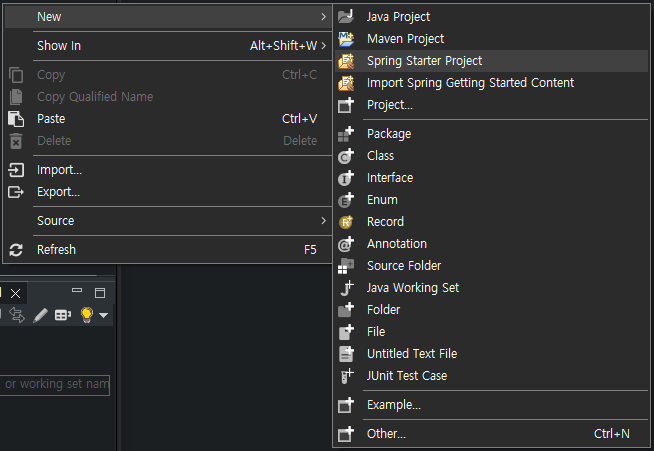Open the dropdown arrow next to lightbulb
This screenshot has width=654, height=451.
point(103,315)
